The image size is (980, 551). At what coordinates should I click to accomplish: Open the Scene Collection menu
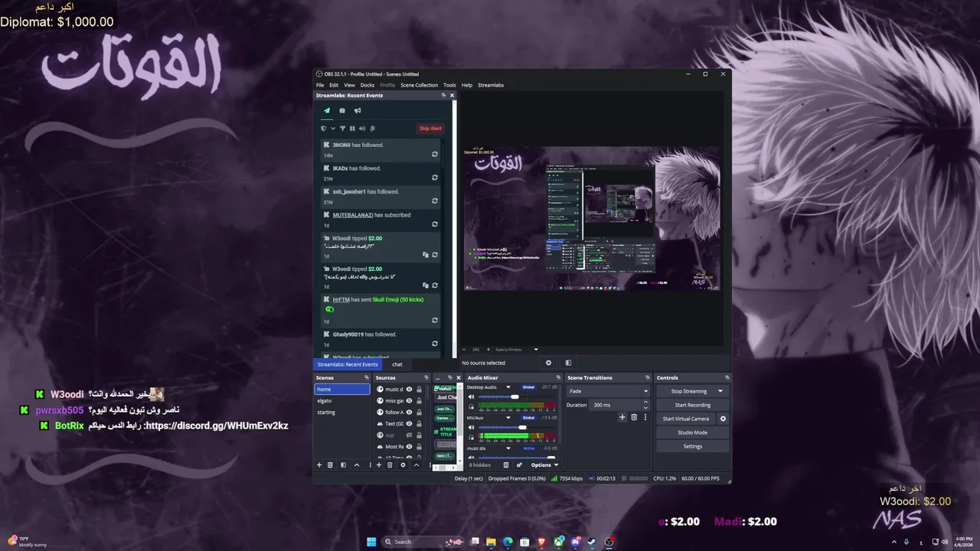pos(419,85)
